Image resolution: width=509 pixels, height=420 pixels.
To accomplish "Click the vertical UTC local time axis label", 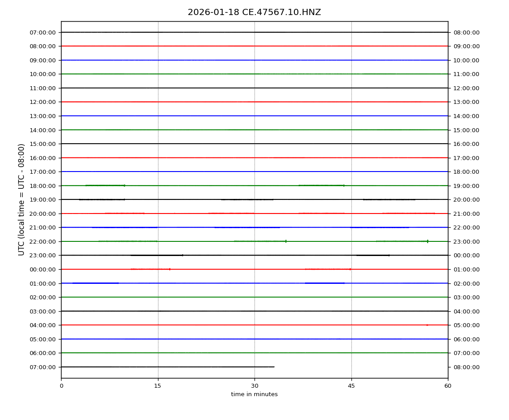I will click(x=22, y=199).
